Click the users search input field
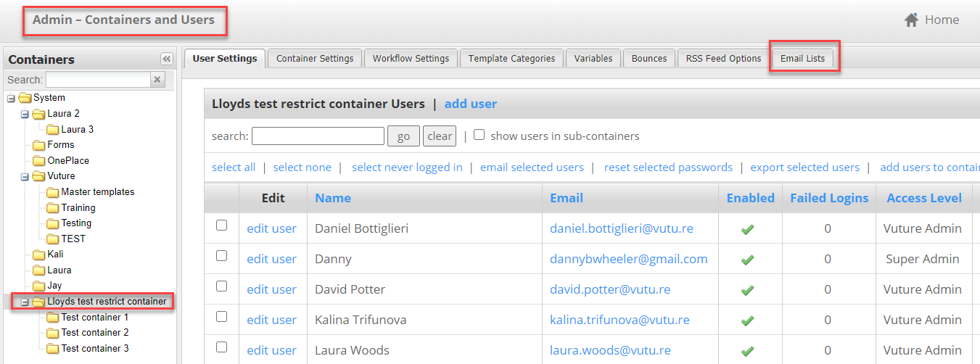The width and height of the screenshot is (980, 364). tap(318, 136)
